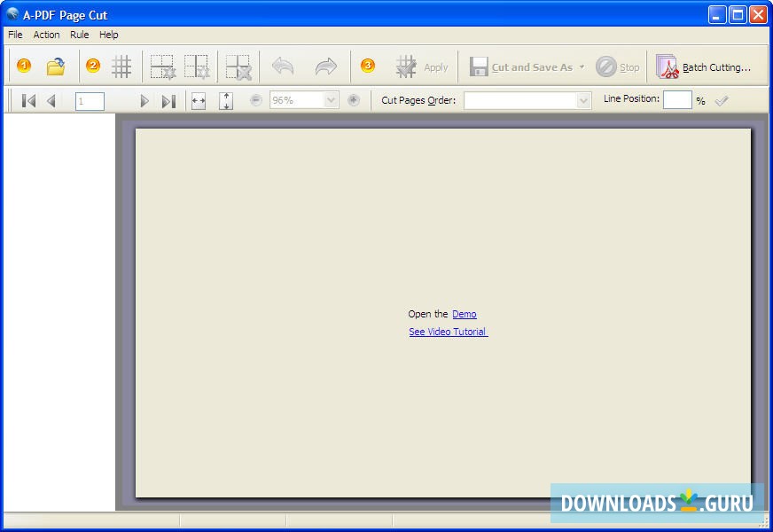Add a horizontal cut line icon
The width and height of the screenshot is (773, 532).
[x=163, y=66]
